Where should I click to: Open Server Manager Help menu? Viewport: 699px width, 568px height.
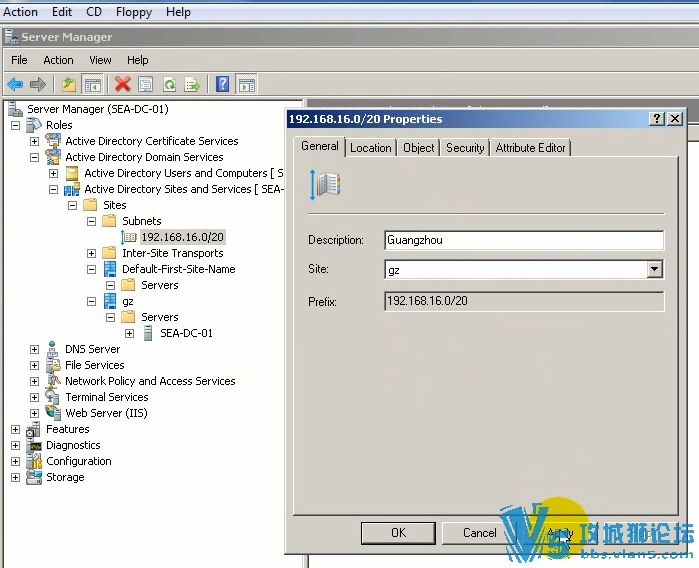[137, 60]
